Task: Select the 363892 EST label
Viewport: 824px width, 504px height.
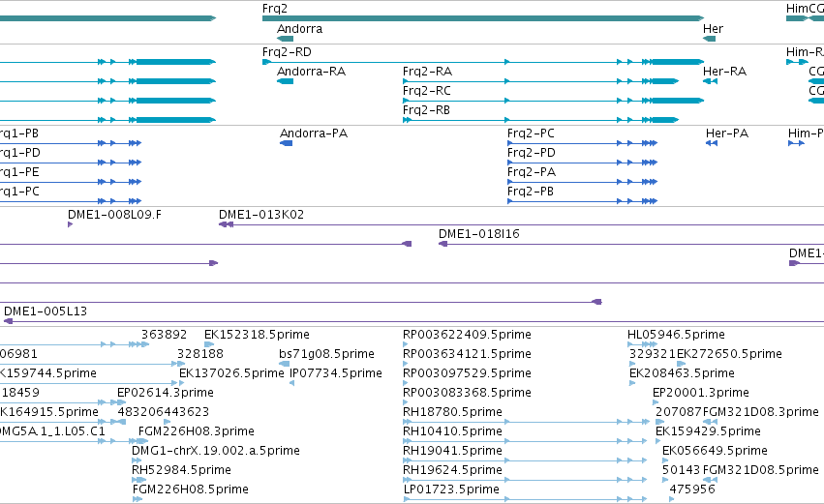Action: click(164, 335)
